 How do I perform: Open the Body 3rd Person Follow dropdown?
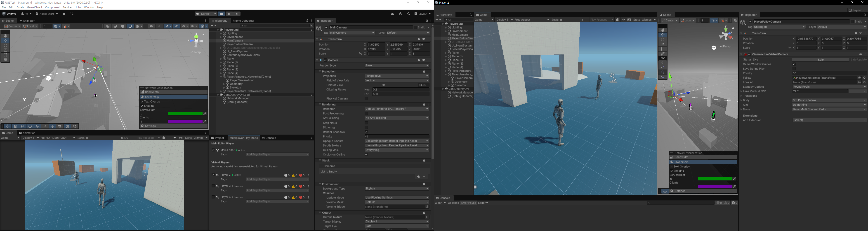[x=829, y=100]
